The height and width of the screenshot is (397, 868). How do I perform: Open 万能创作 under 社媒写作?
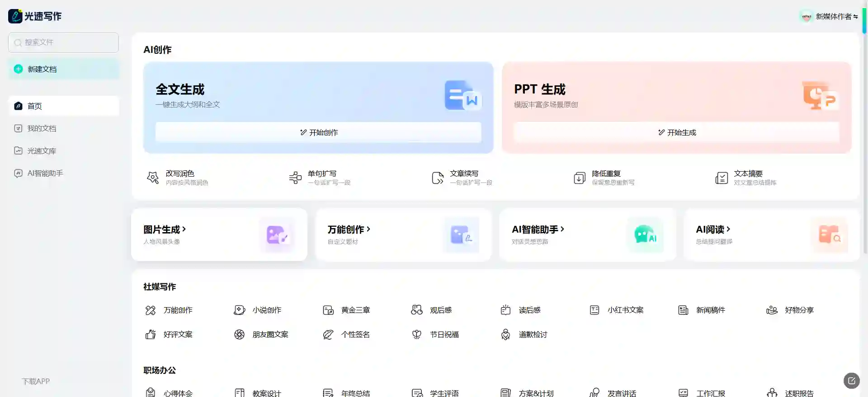[x=168, y=310]
